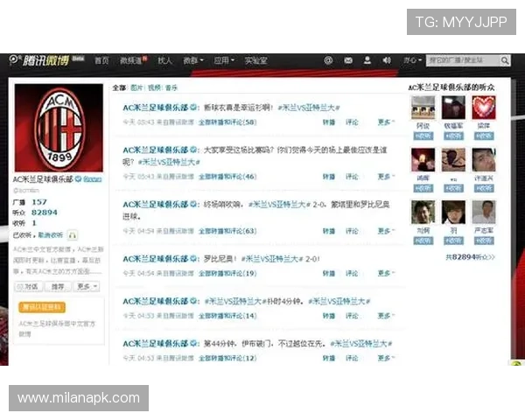The height and width of the screenshot is (420, 525).
Task: Open 微频道 in the top navigation
Action: pos(133,60)
